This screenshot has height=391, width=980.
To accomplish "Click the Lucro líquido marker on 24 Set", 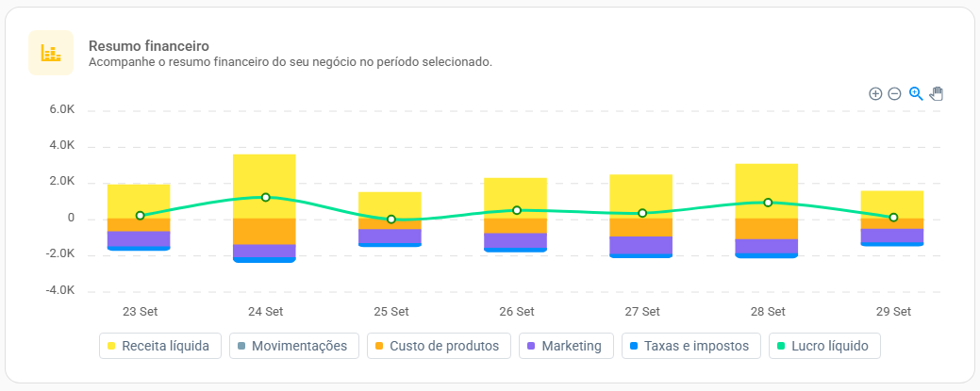I will pos(266,197).
